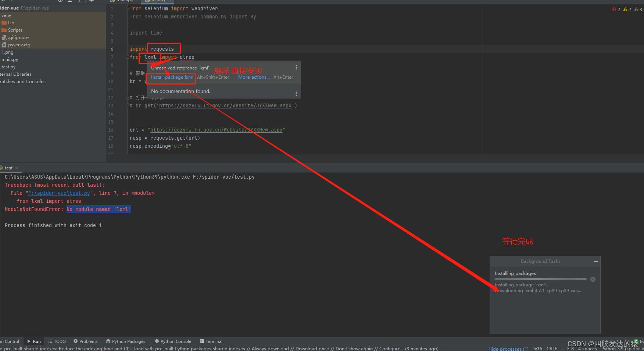Open More actions... in the tooltip
This screenshot has height=351, width=644.
point(254,77)
